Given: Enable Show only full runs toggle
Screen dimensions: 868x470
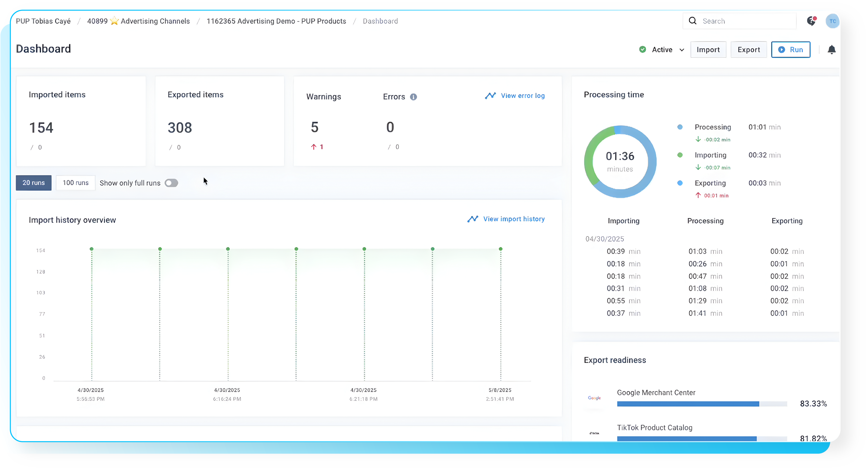Looking at the screenshot, I should pos(171,183).
